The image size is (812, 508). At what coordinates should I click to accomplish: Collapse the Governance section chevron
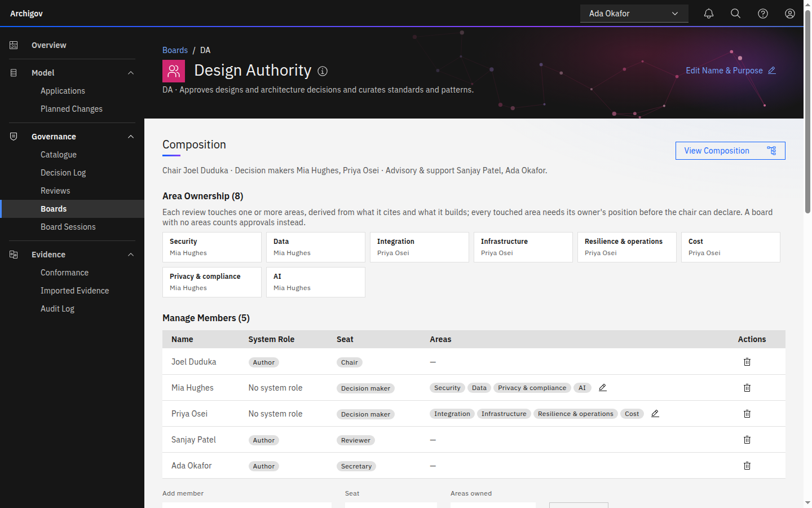[131, 137]
